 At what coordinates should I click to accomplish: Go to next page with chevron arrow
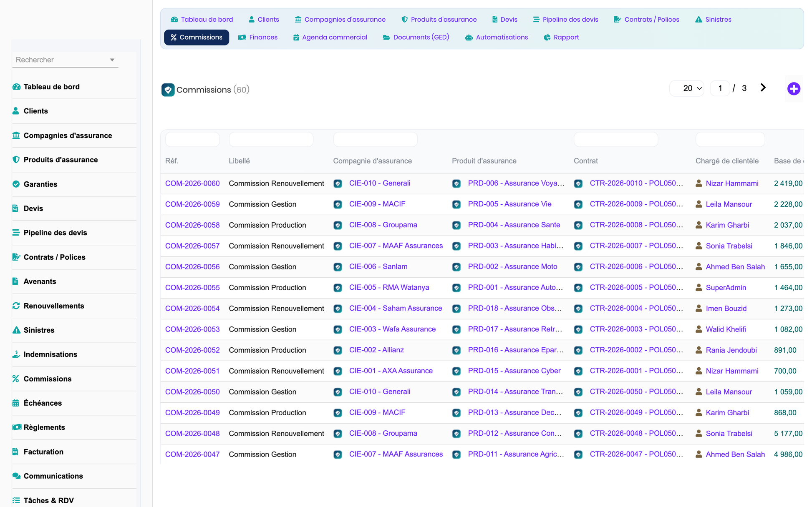tap(763, 88)
